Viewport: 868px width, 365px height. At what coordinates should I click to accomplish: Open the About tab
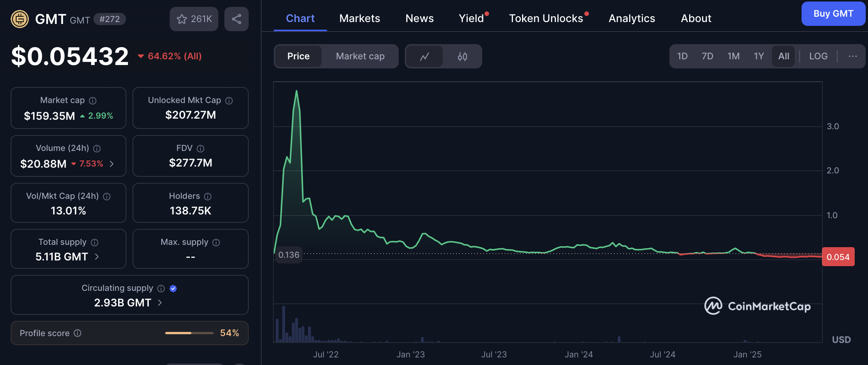click(x=696, y=18)
